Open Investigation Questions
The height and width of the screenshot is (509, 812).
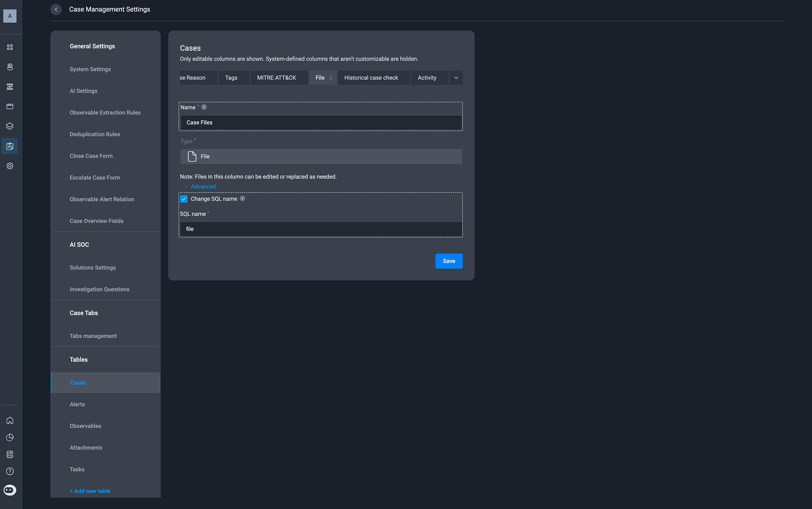pyautogui.click(x=99, y=289)
